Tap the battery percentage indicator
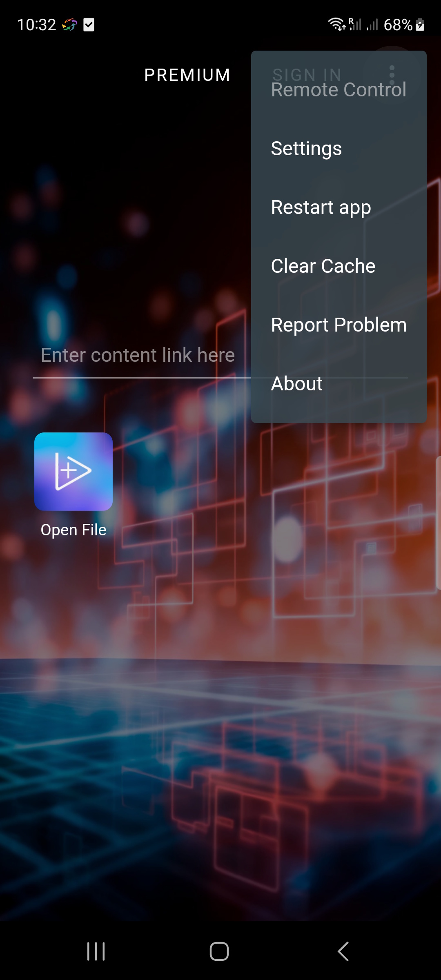441x980 pixels. (x=398, y=25)
